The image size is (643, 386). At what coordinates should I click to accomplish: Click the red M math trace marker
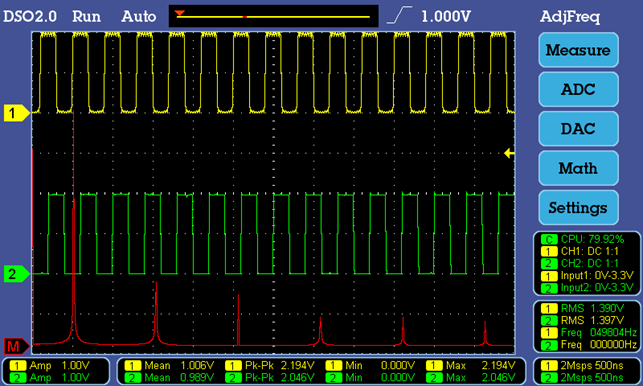click(x=16, y=346)
